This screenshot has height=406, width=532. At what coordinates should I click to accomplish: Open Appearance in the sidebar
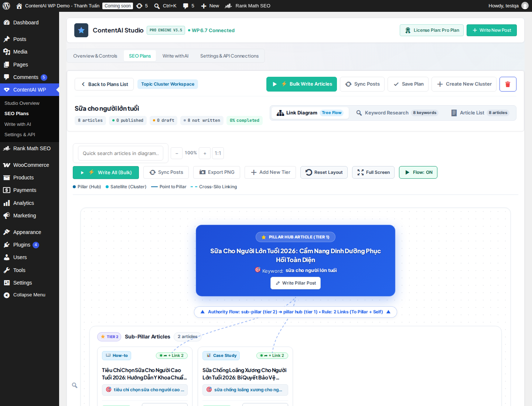tap(30, 232)
